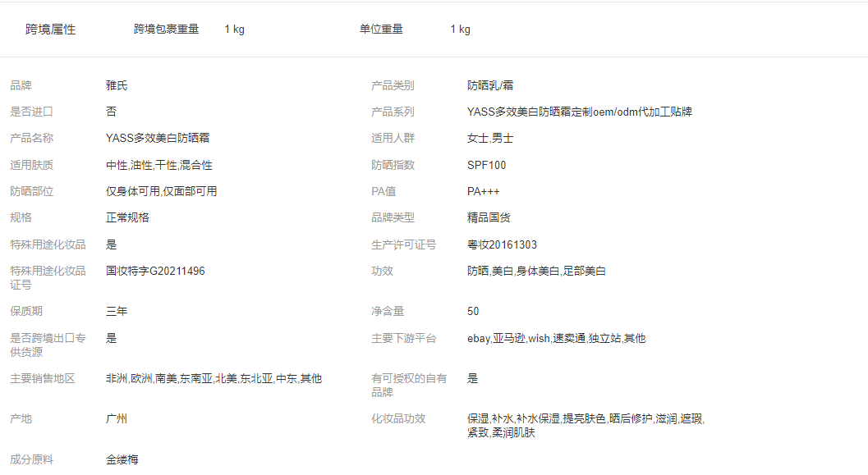The height and width of the screenshot is (475, 868).
Task: Select 仅身体可用,仅面部可用 value
Action: (x=161, y=191)
